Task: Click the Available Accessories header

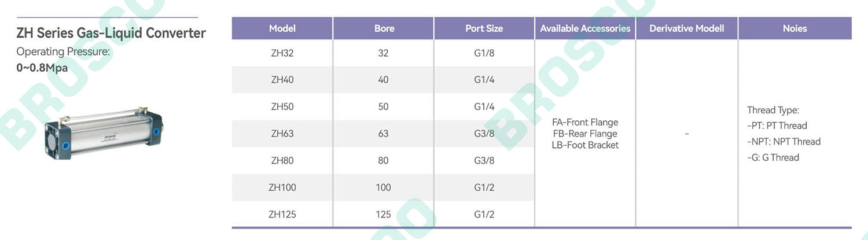Action: coord(585,28)
